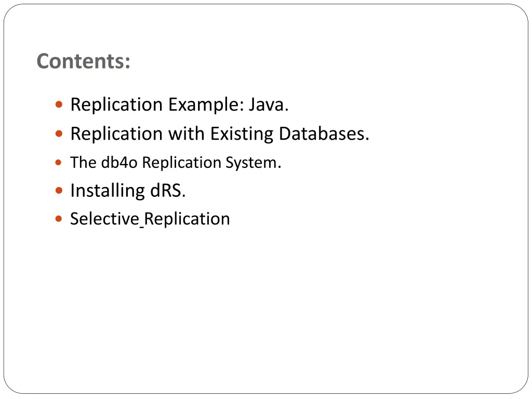Click the orange bullet before "Selective_Replication"
The height and width of the screenshot is (399, 532).
[x=58, y=219]
